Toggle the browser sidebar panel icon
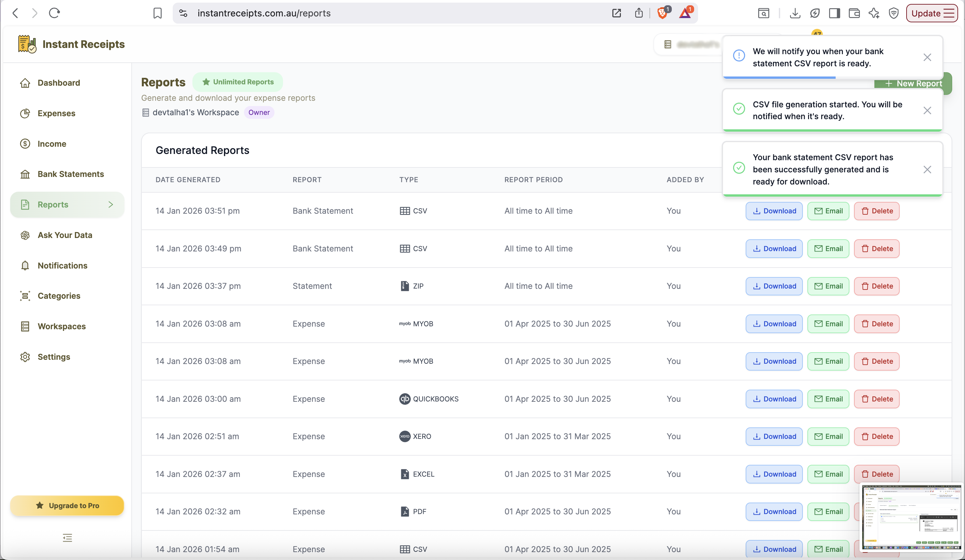The image size is (965, 560). pyautogui.click(x=834, y=13)
